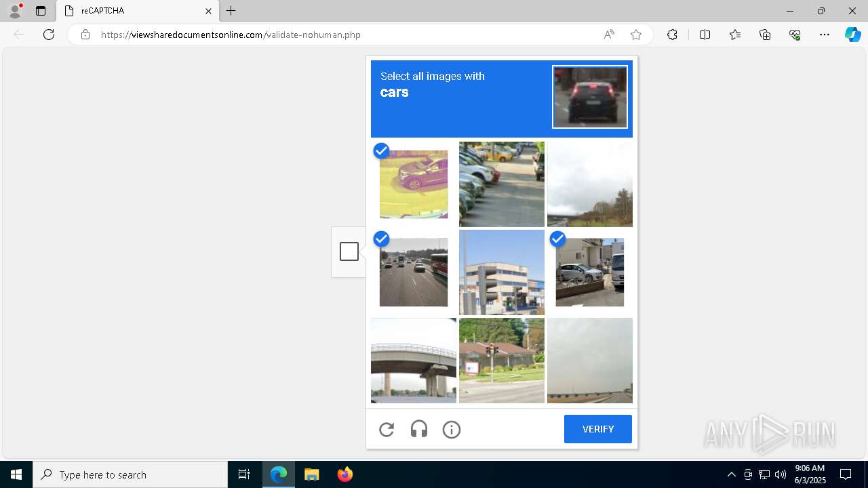Reload the captcha challenge images
Image resolution: width=868 pixels, height=488 pixels.
click(x=387, y=429)
